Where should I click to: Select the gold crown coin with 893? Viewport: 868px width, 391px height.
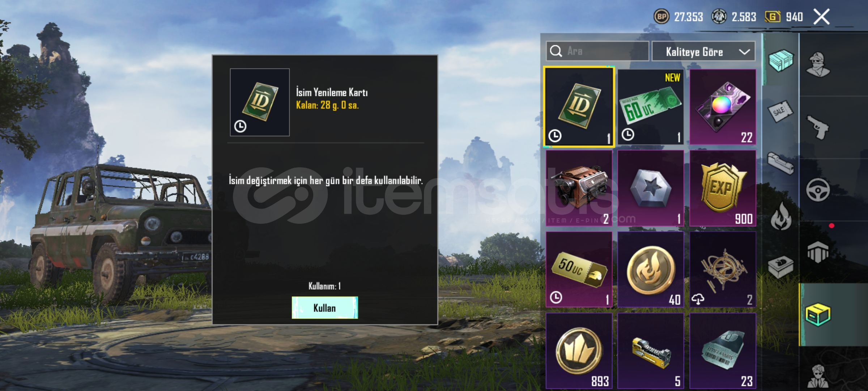coord(579,351)
